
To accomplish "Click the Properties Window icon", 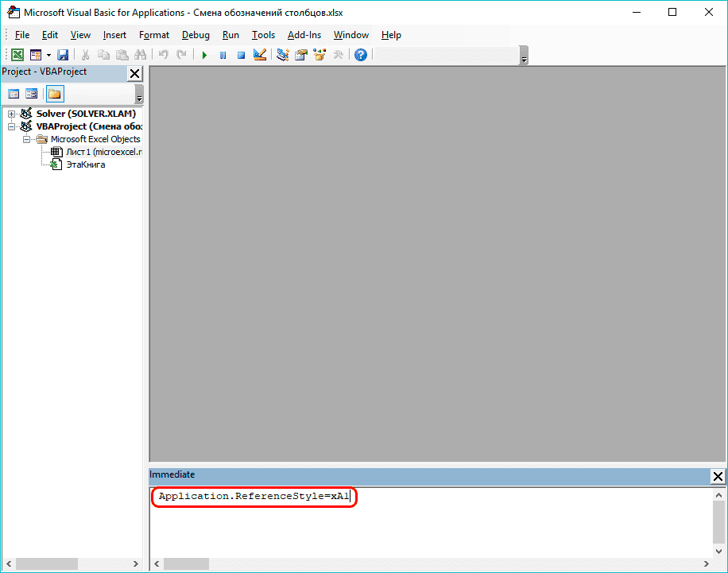I will [x=300, y=54].
